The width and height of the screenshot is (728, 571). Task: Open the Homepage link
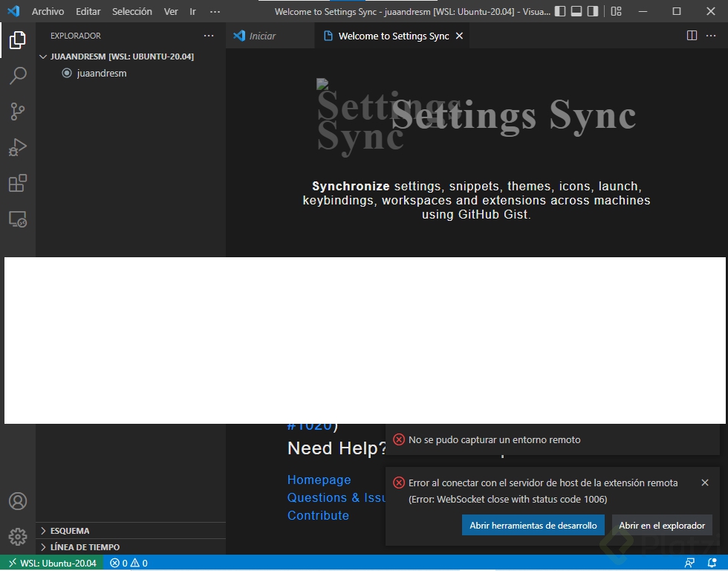319,480
